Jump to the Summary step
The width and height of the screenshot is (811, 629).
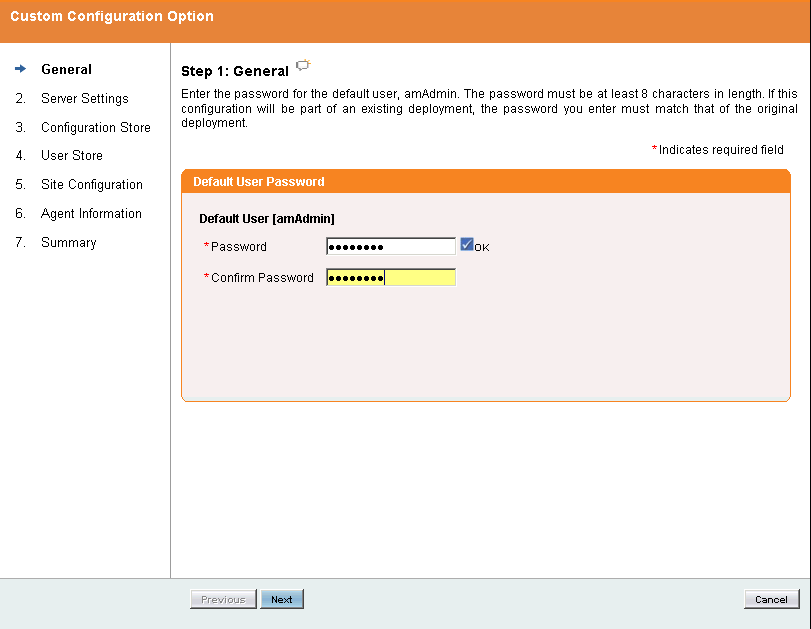click(x=68, y=242)
